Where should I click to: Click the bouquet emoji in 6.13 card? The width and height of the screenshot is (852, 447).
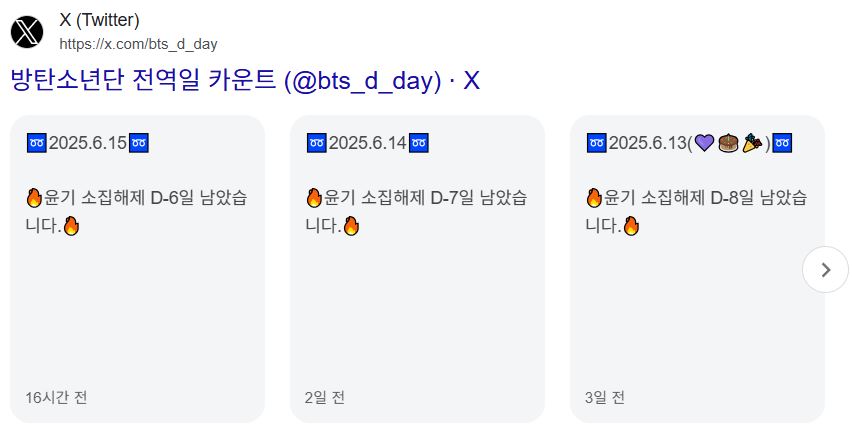point(752,143)
